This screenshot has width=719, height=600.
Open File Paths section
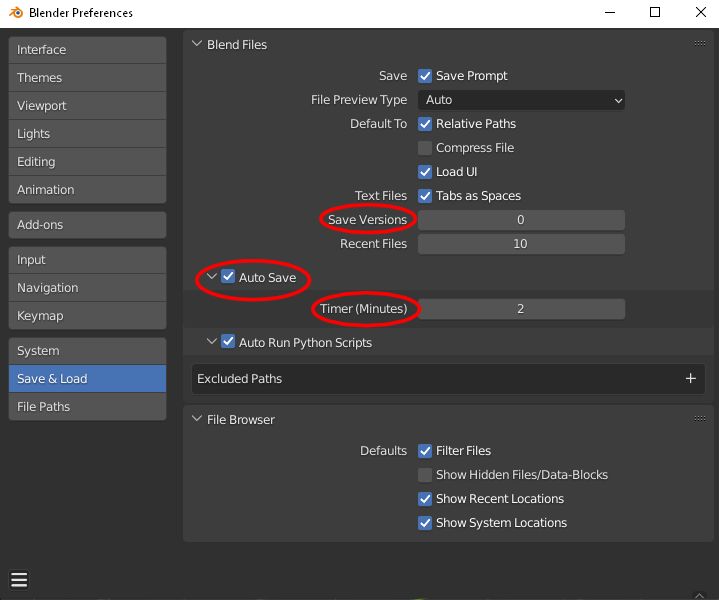(87, 407)
